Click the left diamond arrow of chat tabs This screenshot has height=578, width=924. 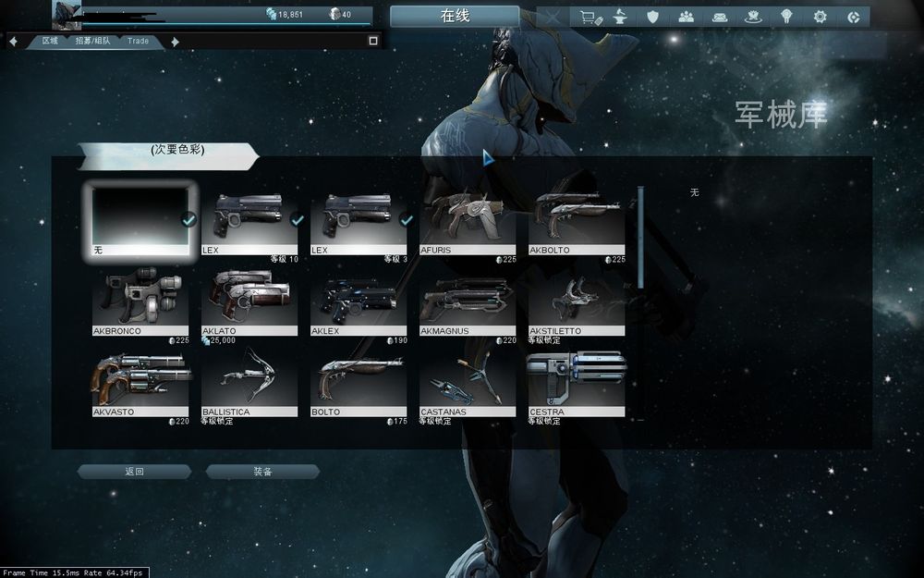[13, 41]
